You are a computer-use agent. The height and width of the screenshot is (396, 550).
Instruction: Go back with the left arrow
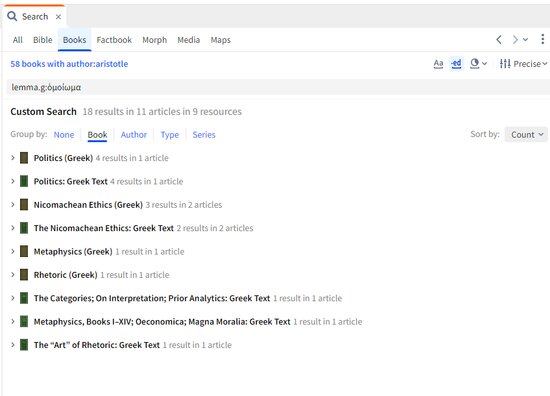coord(499,40)
